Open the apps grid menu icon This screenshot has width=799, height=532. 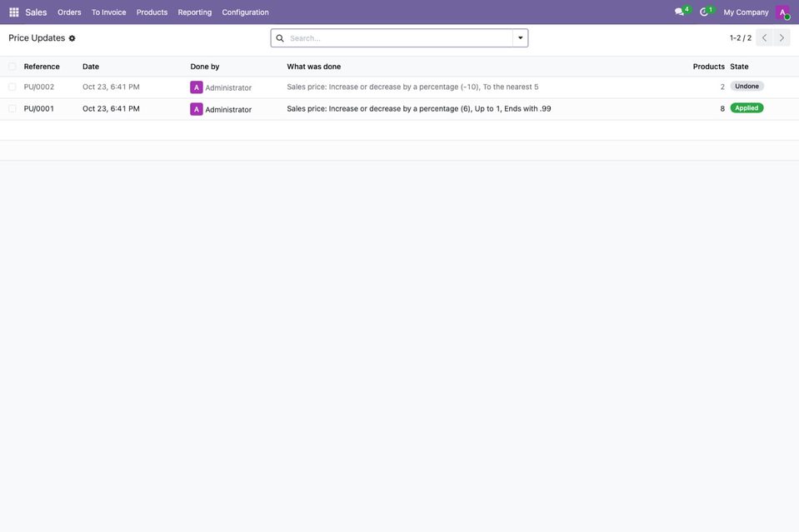(x=14, y=12)
